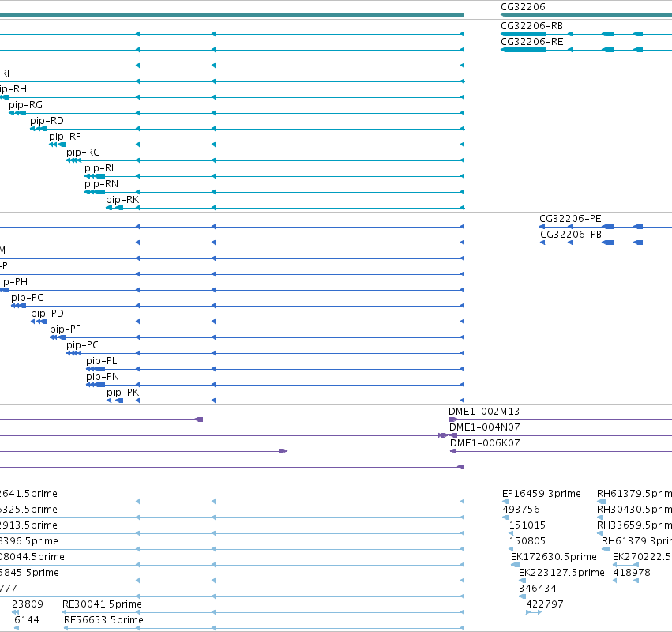Click the 6144 feature label
Image resolution: width=672 pixels, height=632 pixels.
tap(27, 620)
